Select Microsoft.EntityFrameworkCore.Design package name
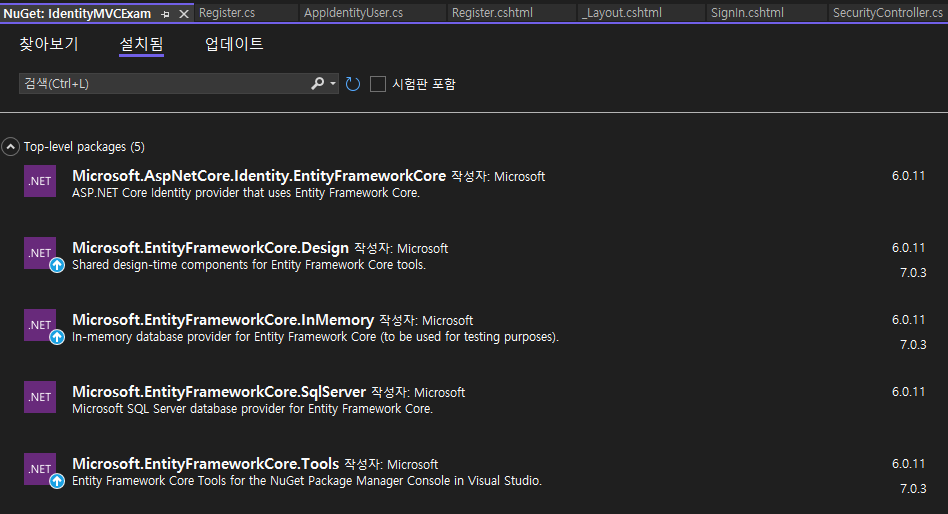 click(x=210, y=248)
